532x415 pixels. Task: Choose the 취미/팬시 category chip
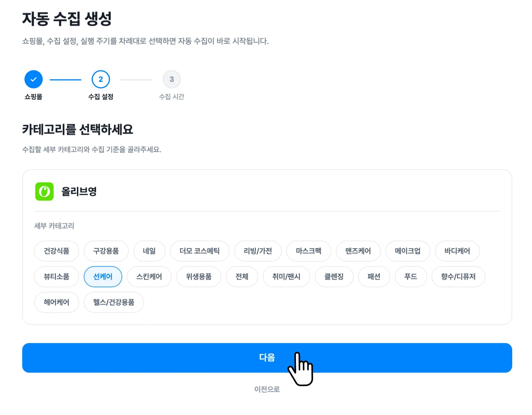(286, 276)
